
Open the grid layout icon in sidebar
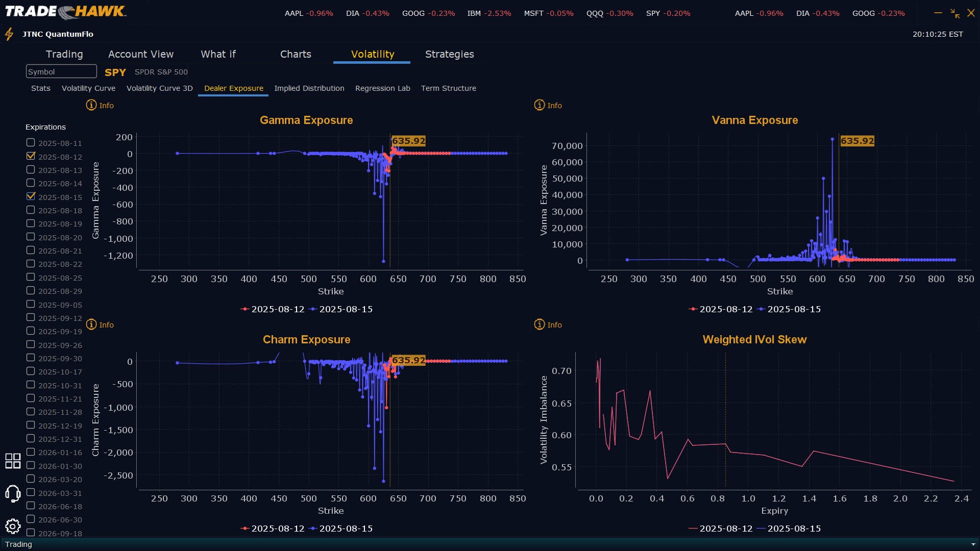coord(13,461)
